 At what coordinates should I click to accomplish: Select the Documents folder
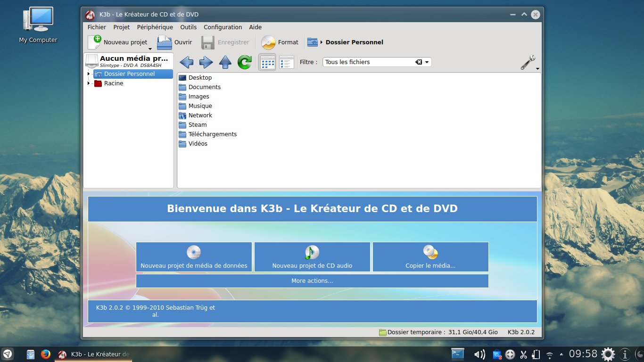[199, 87]
